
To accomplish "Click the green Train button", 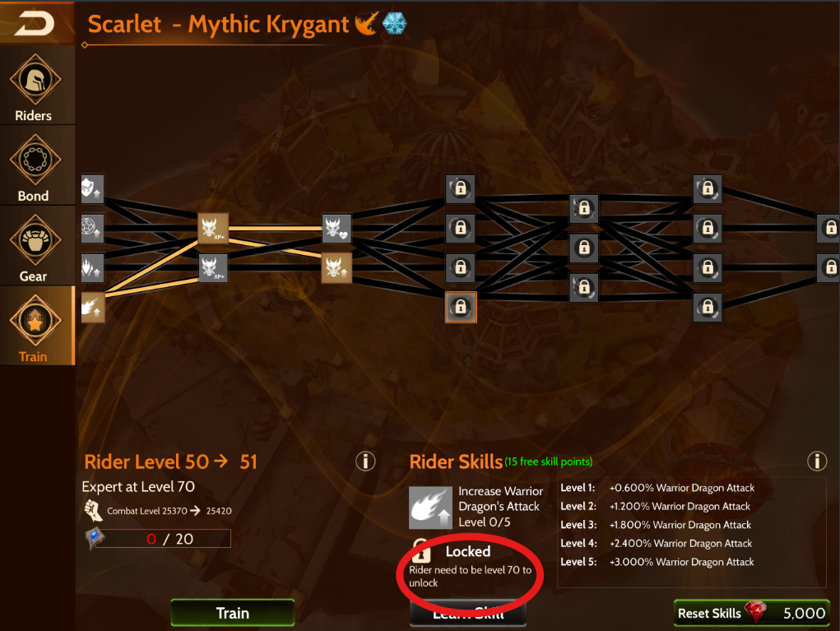I will point(233,613).
